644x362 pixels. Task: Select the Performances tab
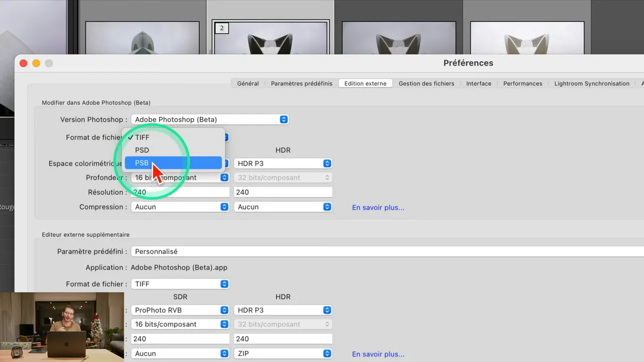522,83
